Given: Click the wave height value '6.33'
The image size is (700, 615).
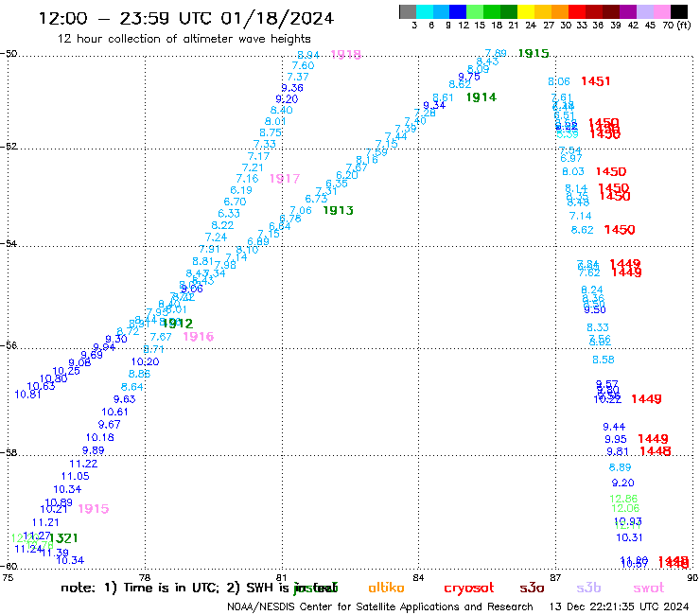Looking at the screenshot, I should (229, 214).
